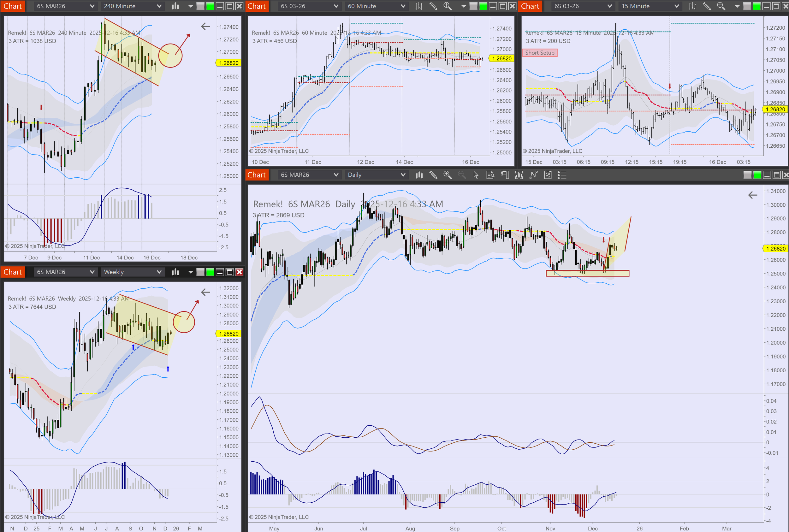789x532 pixels.
Task: Expand 6S 03-26 instrument selector in 60 Minute chart
Action: point(309,6)
